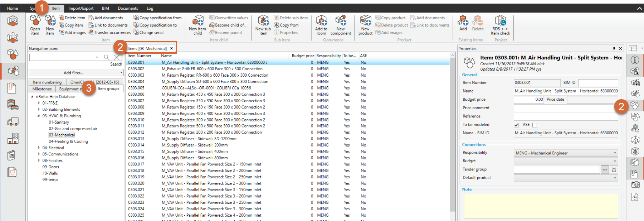
Task: Collapse the 03-HVAC & Plumbing node
Action: tap(39, 116)
